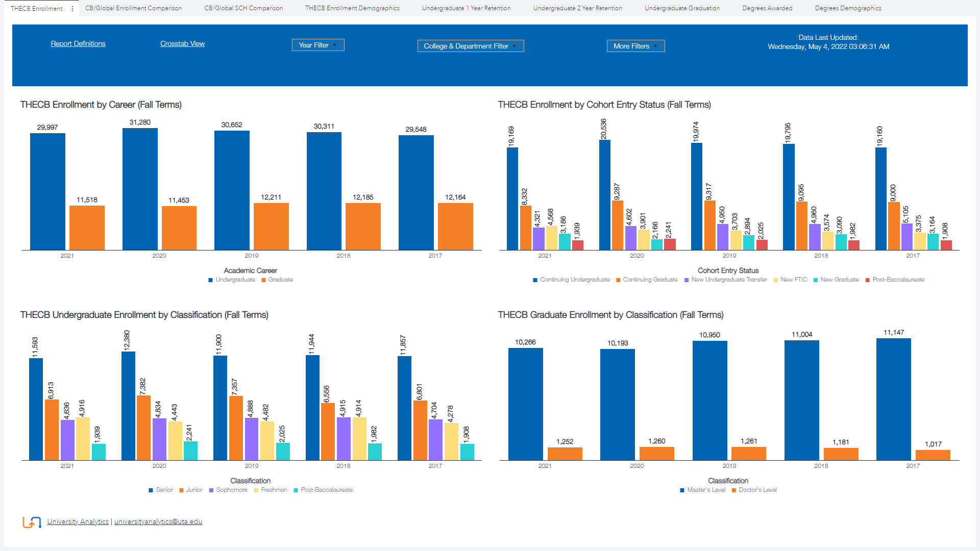Click the Doctor's Level legend marker
This screenshot has height=551, width=980.
pyautogui.click(x=734, y=490)
